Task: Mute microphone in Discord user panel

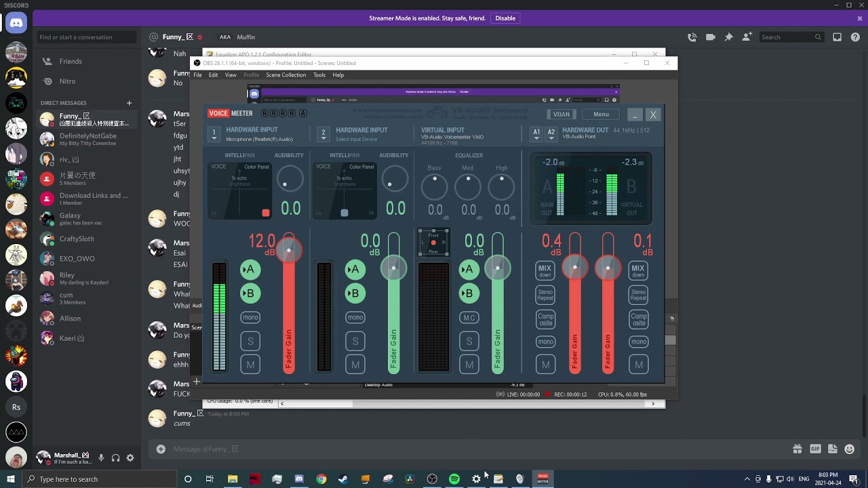Action: click(101, 458)
